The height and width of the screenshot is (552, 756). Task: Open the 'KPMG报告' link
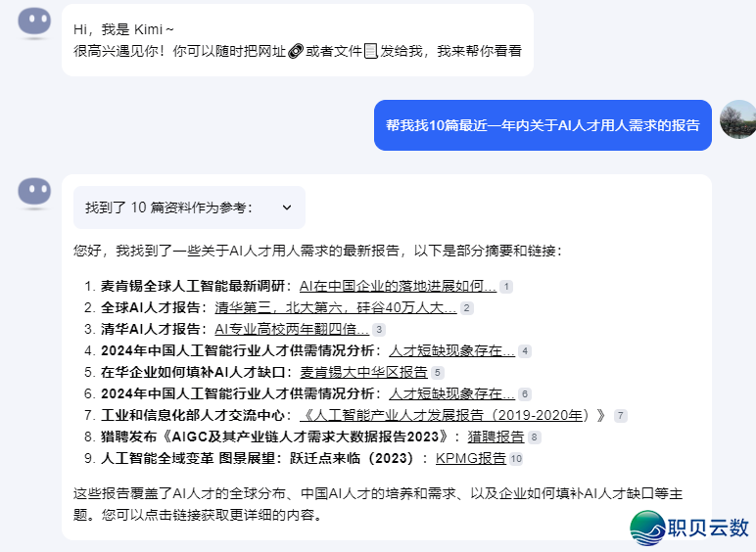pyautogui.click(x=471, y=458)
